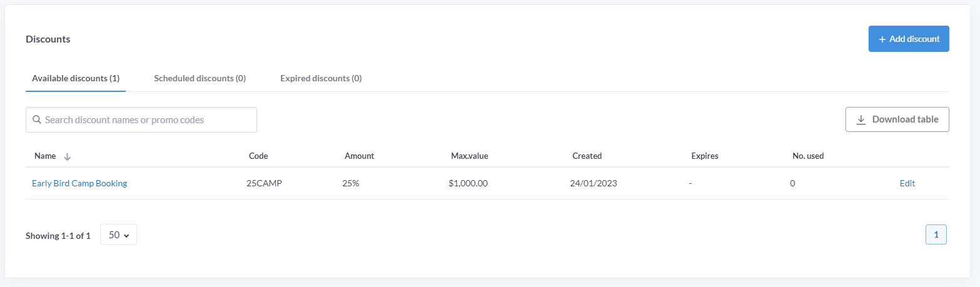Open Early Bird Camp Booking discount
The image size is (980, 287).
[x=79, y=183]
